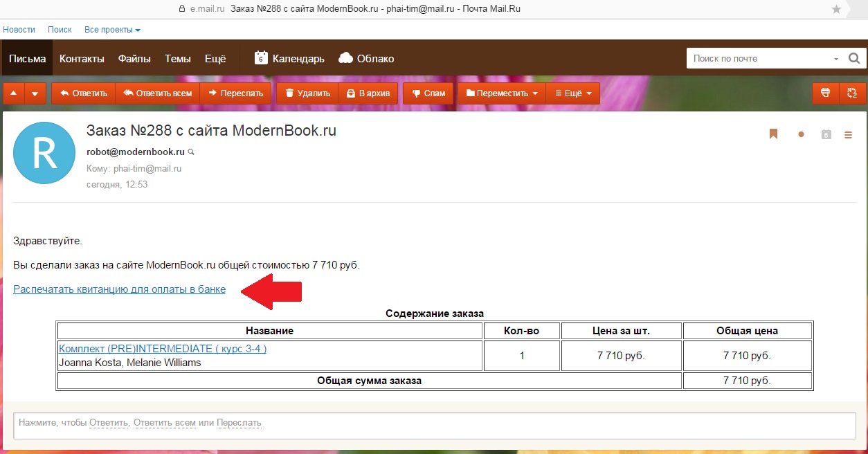Viewport: 868px width, 454px height.
Task: Open Облако cloud storage
Action: 367,59
